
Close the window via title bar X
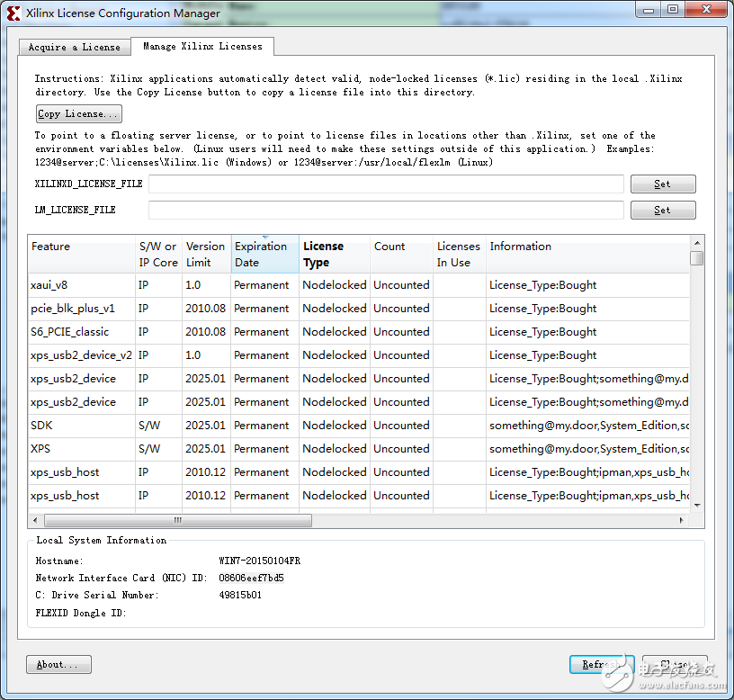[x=706, y=10]
